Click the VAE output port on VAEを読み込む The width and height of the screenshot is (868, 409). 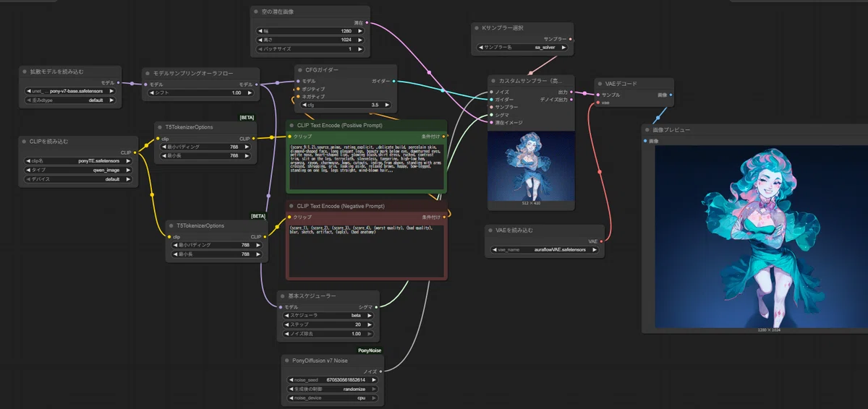[602, 241]
